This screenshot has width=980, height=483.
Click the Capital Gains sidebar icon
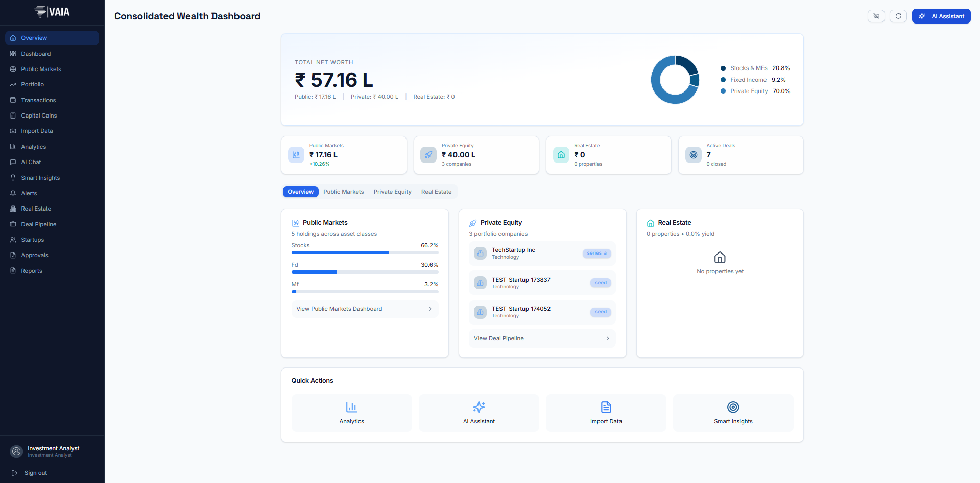click(x=13, y=116)
